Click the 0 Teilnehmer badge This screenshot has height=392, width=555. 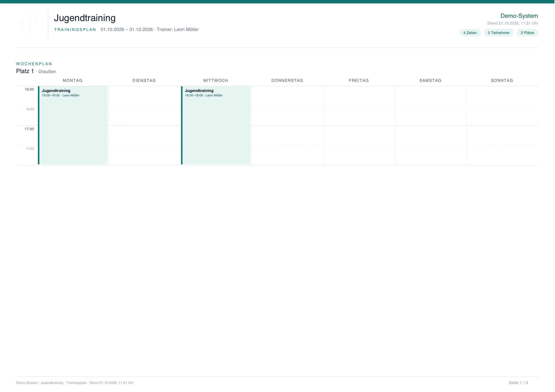[x=498, y=33]
